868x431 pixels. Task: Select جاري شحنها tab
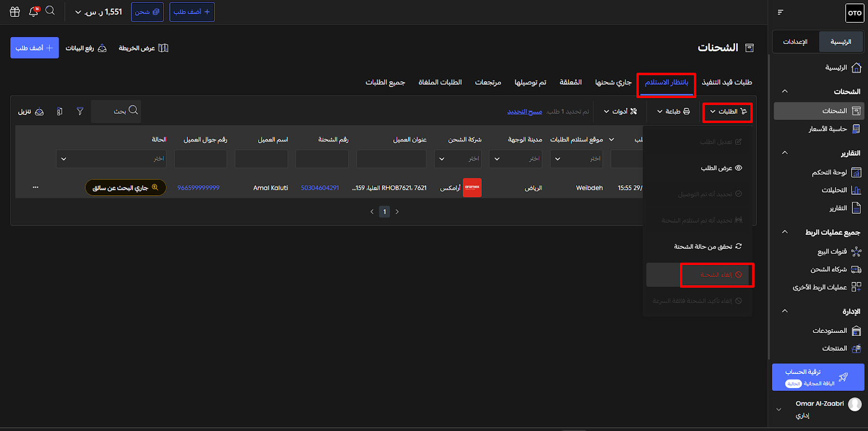[x=613, y=82]
